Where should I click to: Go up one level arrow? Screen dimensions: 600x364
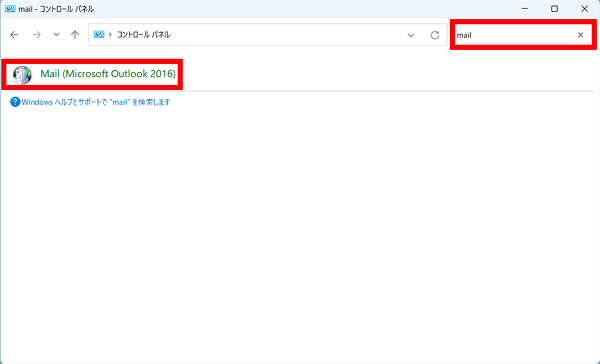[x=75, y=35]
